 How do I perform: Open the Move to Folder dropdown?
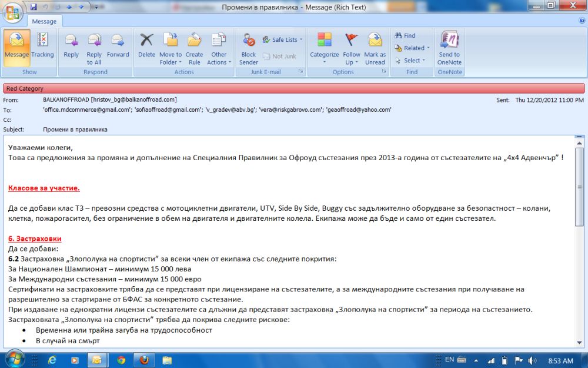point(171,48)
